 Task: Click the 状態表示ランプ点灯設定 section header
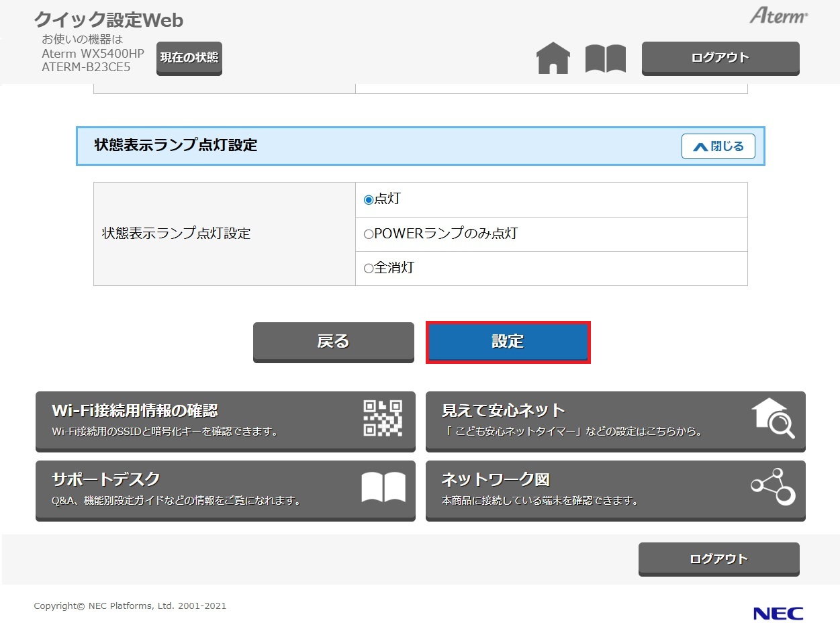420,146
